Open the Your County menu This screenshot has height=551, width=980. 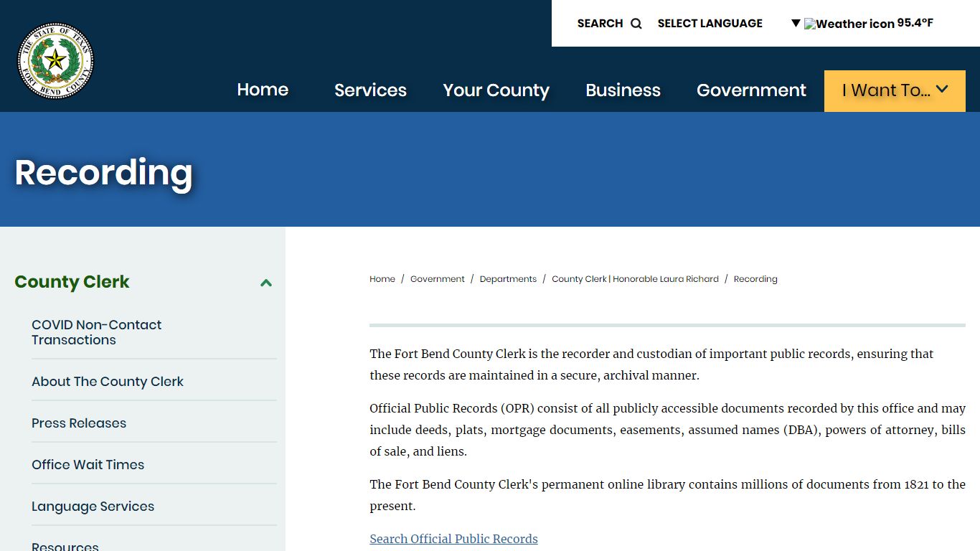click(x=496, y=90)
